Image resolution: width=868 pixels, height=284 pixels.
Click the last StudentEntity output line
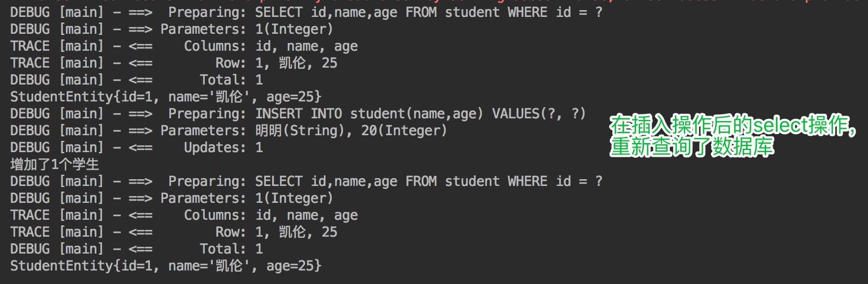(x=165, y=266)
